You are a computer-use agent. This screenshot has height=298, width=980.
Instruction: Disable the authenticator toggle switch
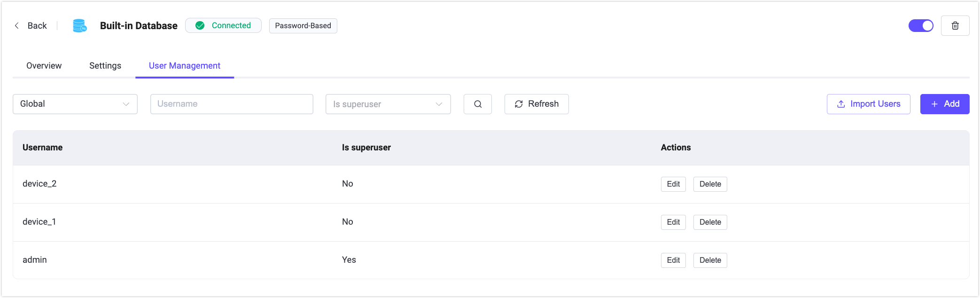coord(921,26)
